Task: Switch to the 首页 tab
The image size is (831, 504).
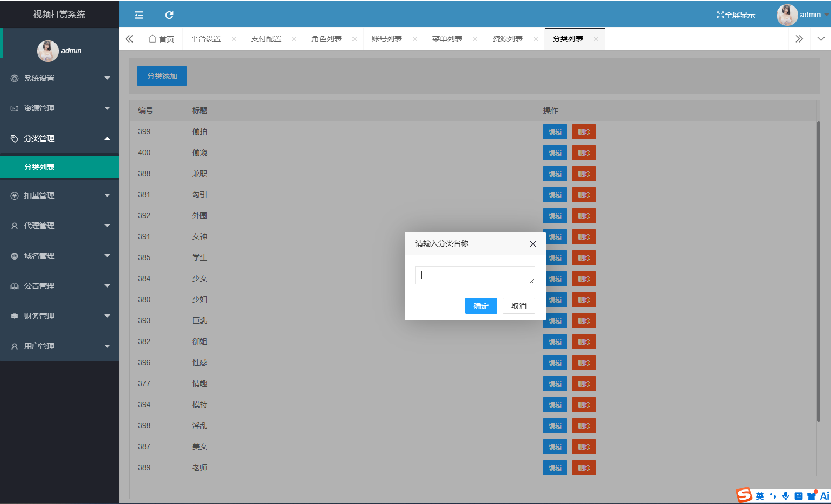Action: pyautogui.click(x=161, y=39)
